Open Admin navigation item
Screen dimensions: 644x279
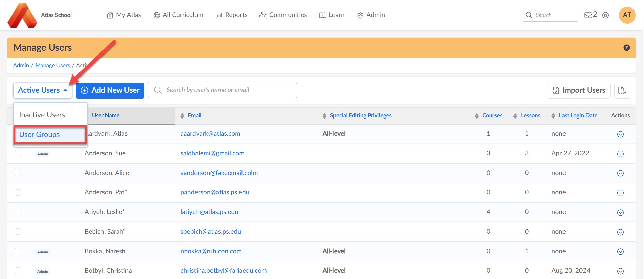[x=371, y=15]
